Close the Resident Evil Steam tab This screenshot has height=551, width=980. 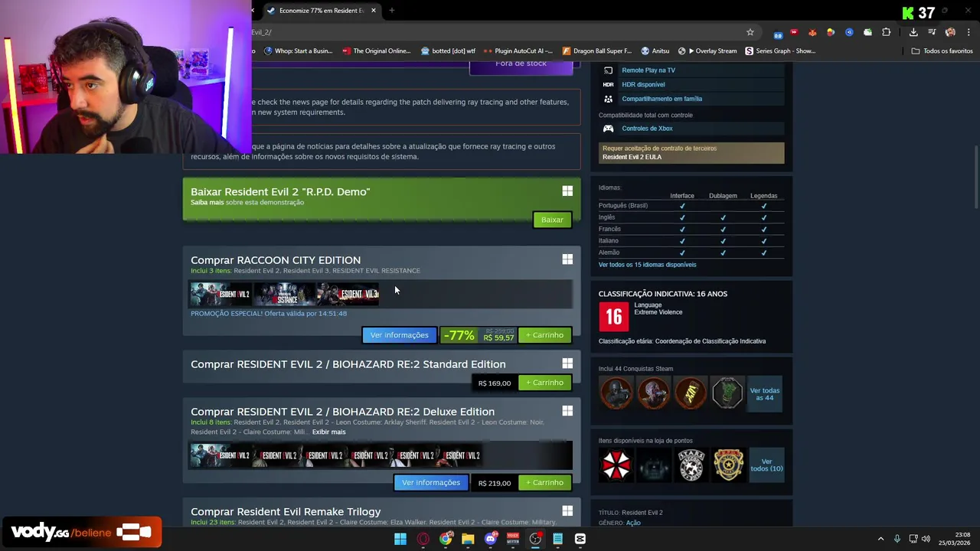[374, 11]
